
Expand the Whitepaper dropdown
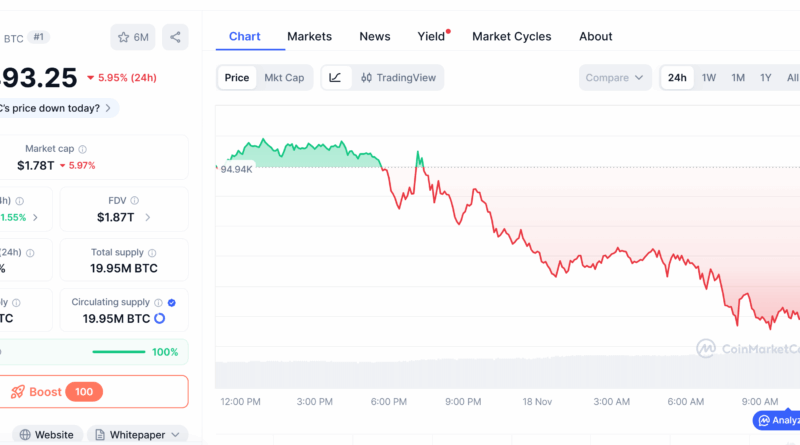tap(137, 435)
